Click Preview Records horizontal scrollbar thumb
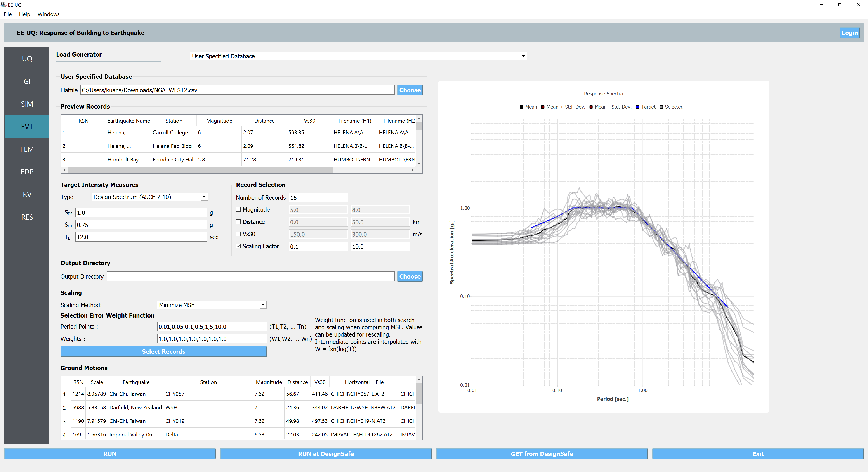Screen dimensions: 868x472 pos(200,170)
